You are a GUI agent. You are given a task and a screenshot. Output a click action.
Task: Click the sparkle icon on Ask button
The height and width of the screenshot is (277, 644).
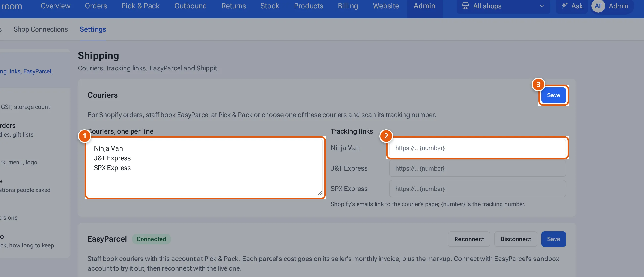564,6
